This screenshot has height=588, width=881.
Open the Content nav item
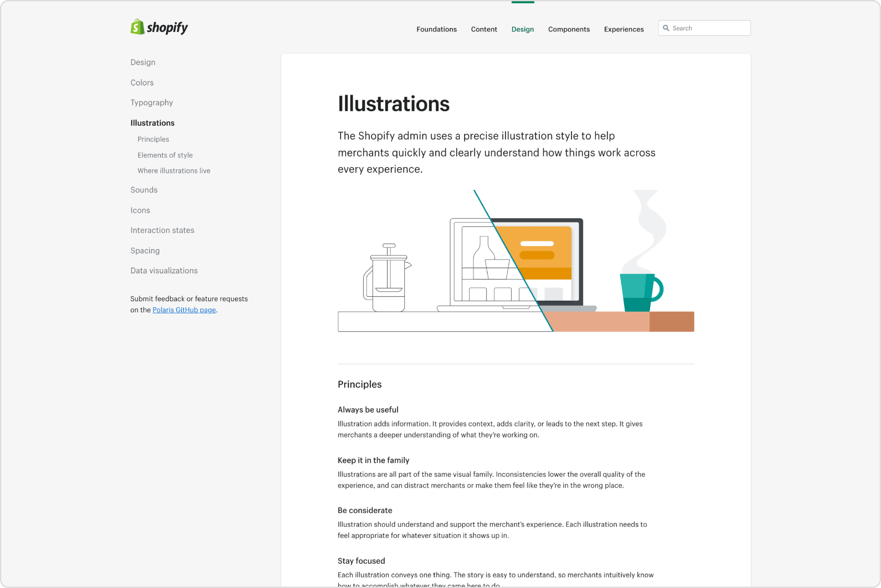483,29
